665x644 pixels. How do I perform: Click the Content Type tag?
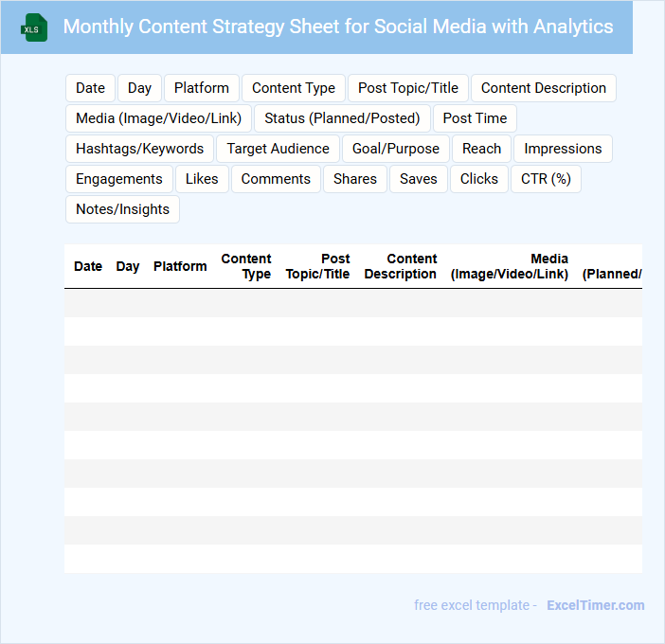[x=294, y=88]
